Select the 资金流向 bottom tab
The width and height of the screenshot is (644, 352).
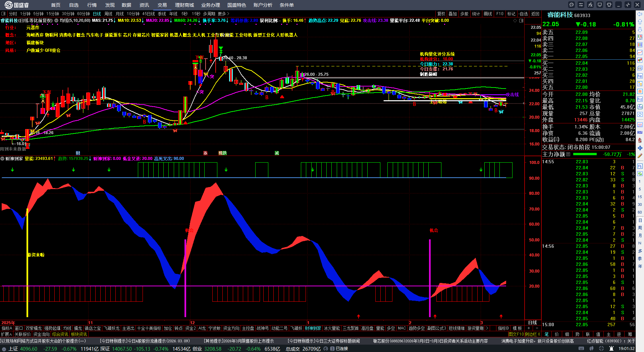tap(41, 334)
